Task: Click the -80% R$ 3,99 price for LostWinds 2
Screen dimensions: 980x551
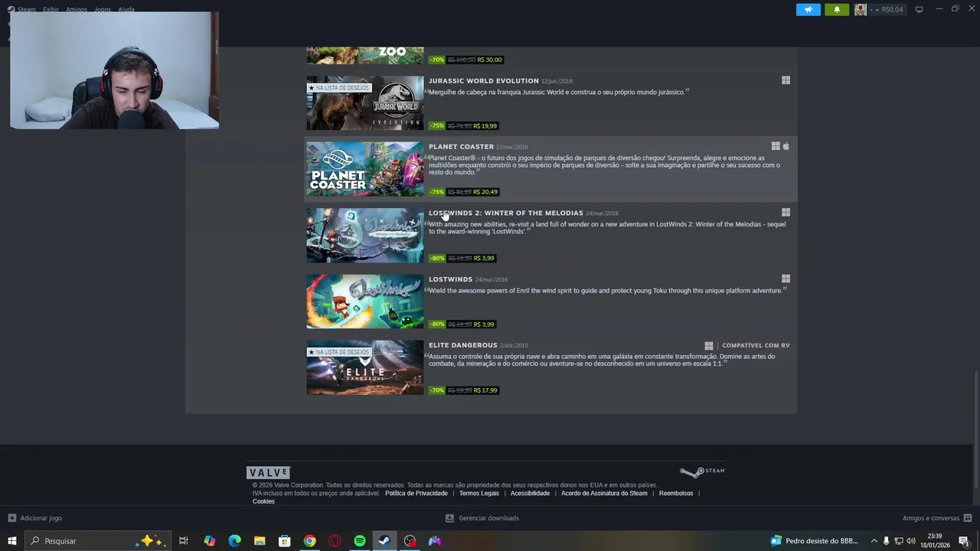Action: point(462,258)
